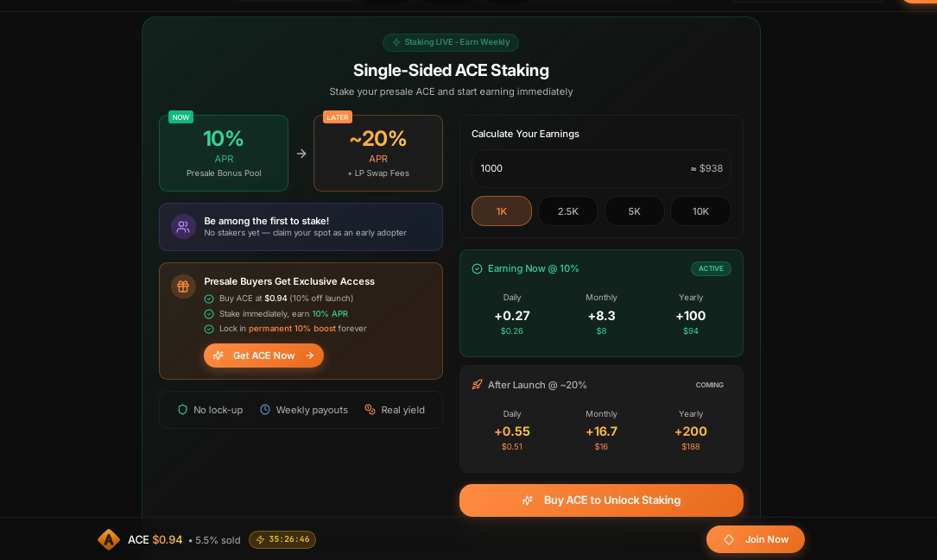Click the 10% APR Presale Bonus card
Image resolution: width=937 pixels, height=560 pixels.
224,154
